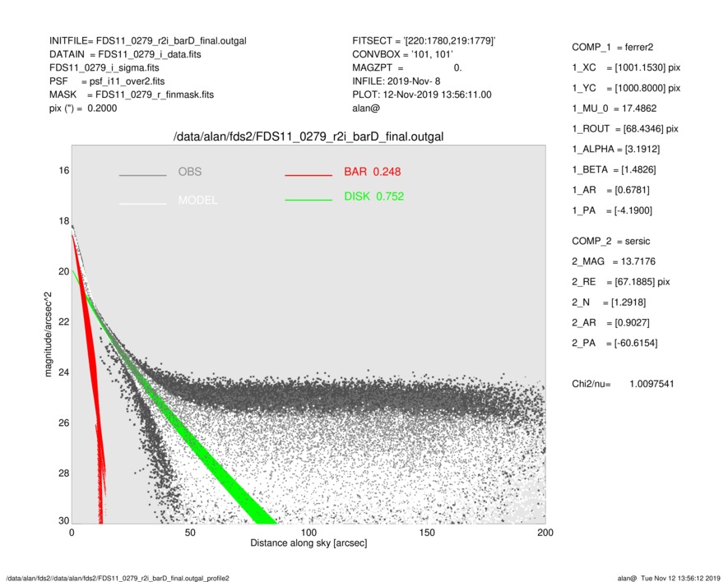This screenshot has height=582, width=728.
Task: Select the BAR 0.248 legend label
Action: pyautogui.click(x=373, y=172)
